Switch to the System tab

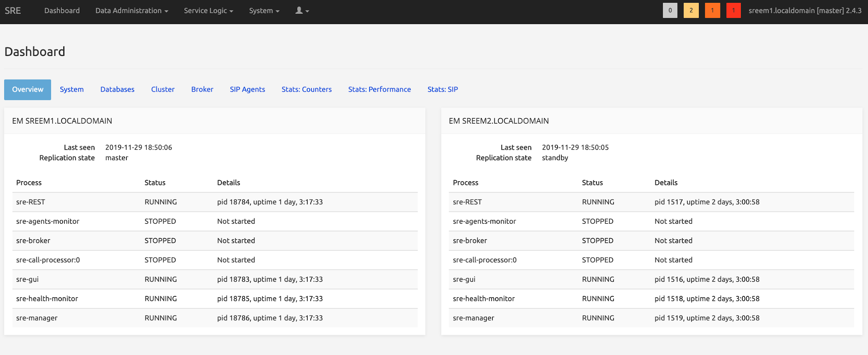pyautogui.click(x=72, y=90)
